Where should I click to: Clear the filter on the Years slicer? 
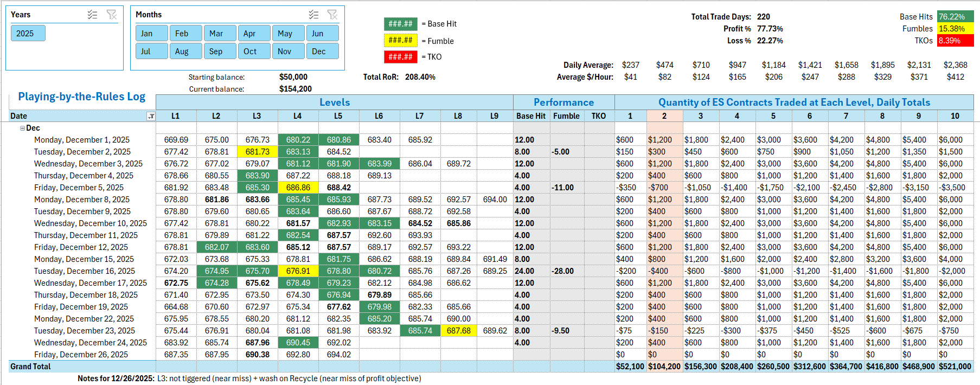pyautogui.click(x=112, y=15)
